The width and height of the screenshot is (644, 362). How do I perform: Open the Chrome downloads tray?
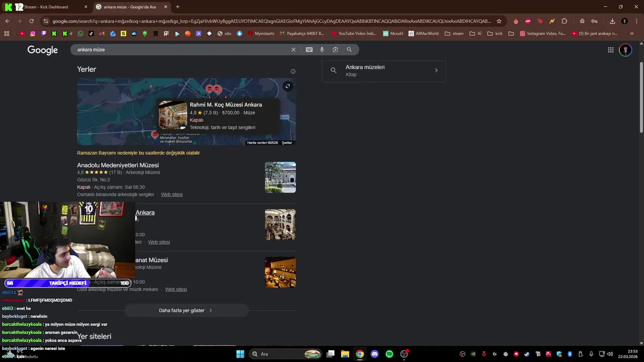[612, 21]
